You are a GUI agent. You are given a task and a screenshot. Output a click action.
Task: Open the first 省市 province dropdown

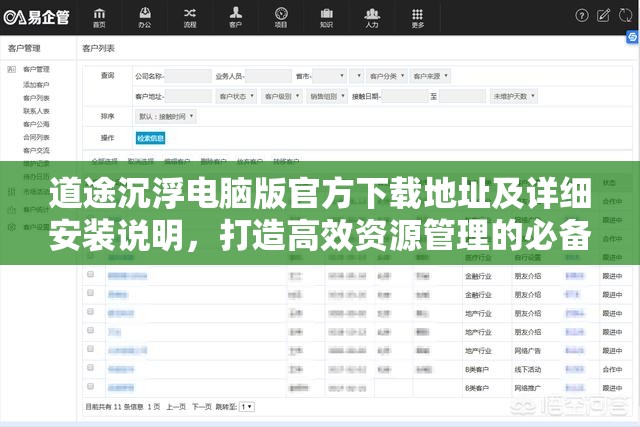[x=329, y=76]
